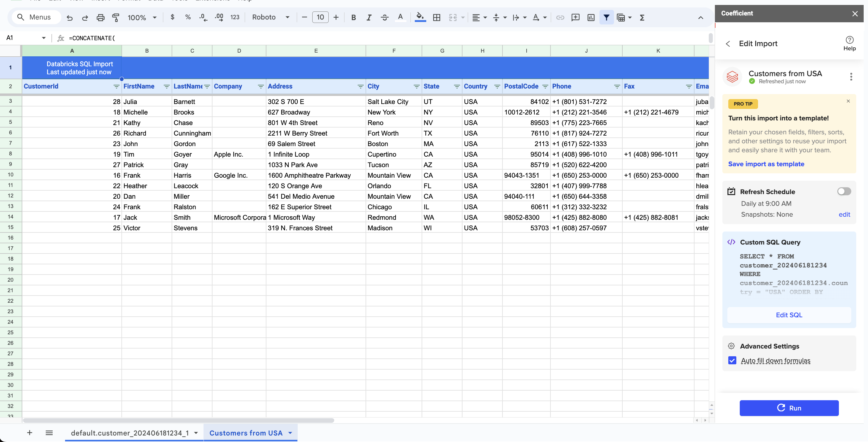Search the menus
Image resolution: width=868 pixels, height=442 pixels.
pyautogui.click(x=36, y=17)
